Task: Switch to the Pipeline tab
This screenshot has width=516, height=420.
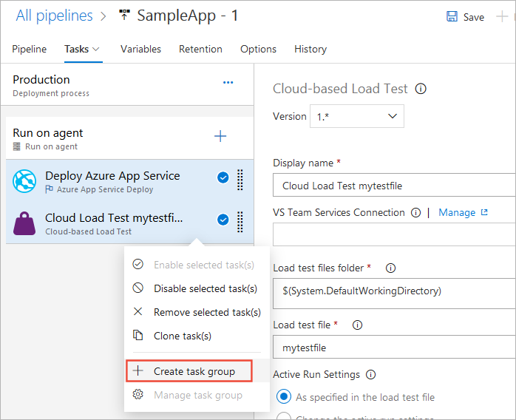Action: click(30, 49)
